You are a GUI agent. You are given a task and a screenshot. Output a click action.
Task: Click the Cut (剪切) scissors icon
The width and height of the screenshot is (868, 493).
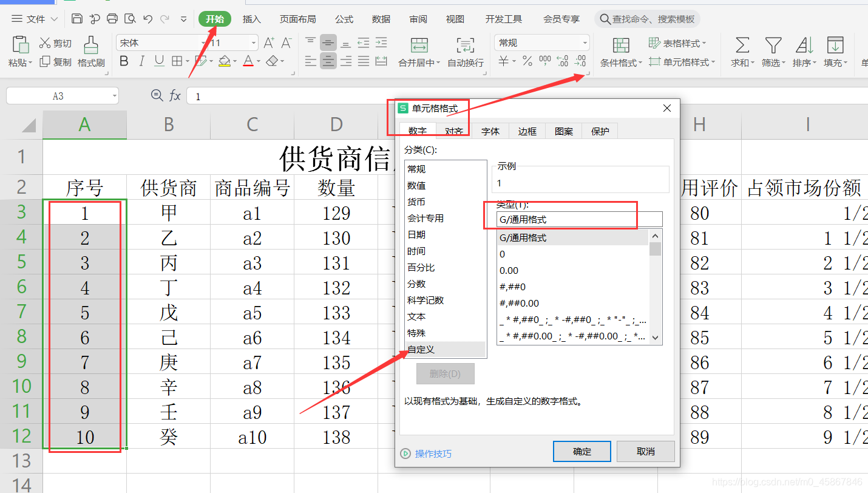tap(45, 43)
